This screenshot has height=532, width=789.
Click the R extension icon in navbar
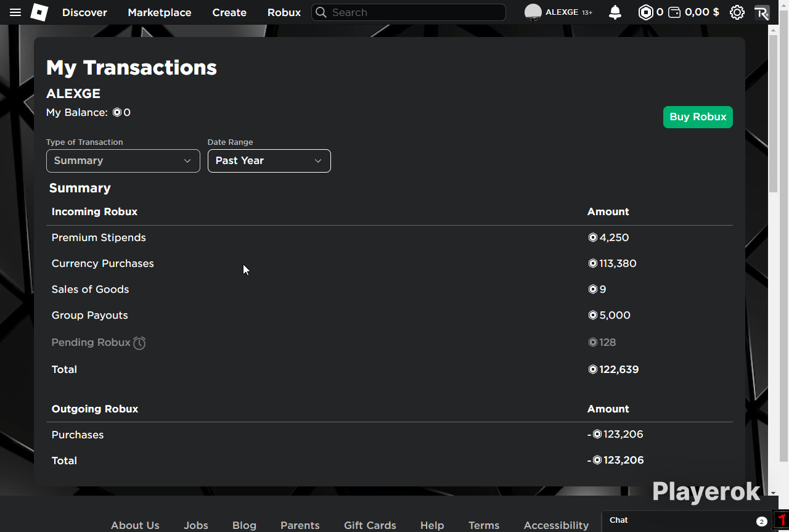(x=762, y=13)
